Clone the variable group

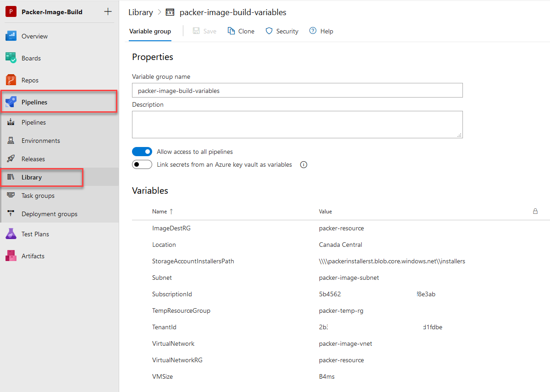pyautogui.click(x=241, y=31)
